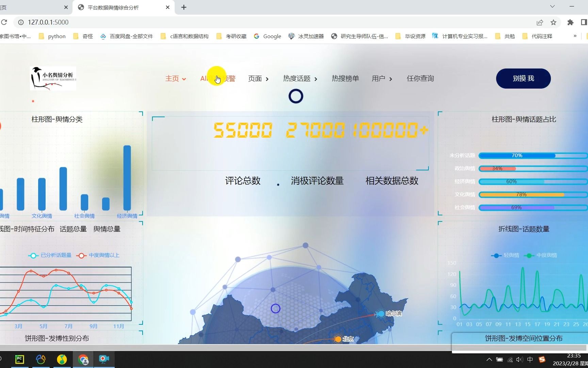Open Chrome from the taskbar
The width and height of the screenshot is (588, 368).
83,359
